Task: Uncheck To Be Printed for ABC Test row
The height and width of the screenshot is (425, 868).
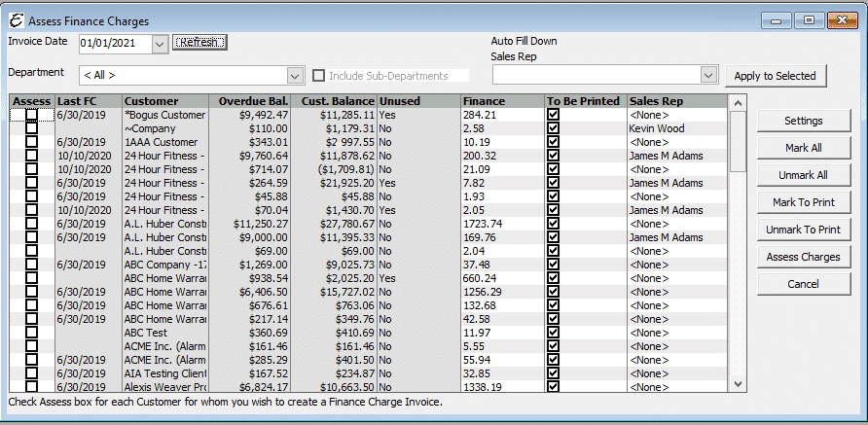Action: [553, 332]
